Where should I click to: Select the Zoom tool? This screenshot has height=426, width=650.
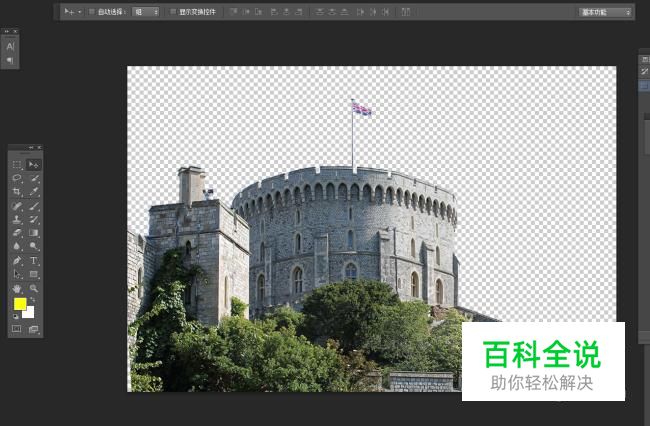pyautogui.click(x=34, y=288)
